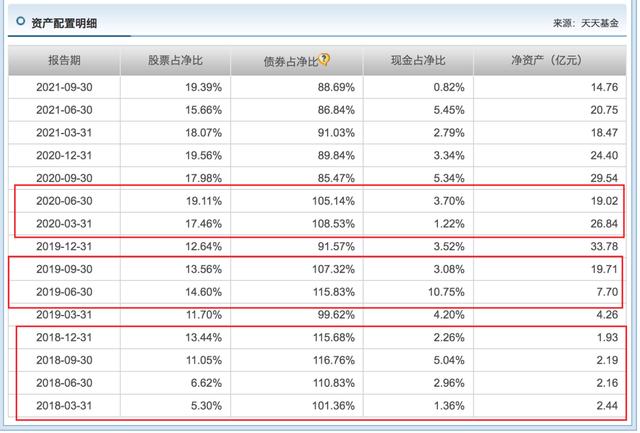Click the 116.76% bond ratio value
640x433 pixels.
pyautogui.click(x=334, y=360)
